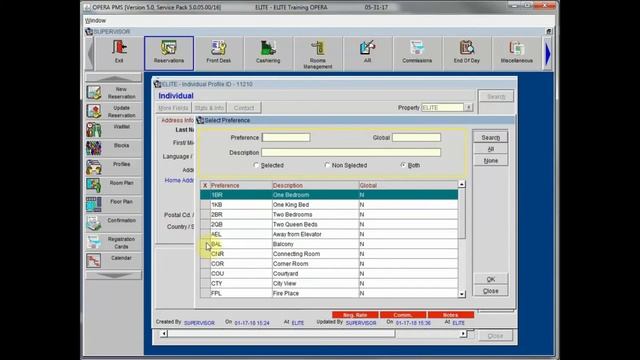Open the Commissions module icon
Viewport: 640px width, 360px height.
pos(417,53)
